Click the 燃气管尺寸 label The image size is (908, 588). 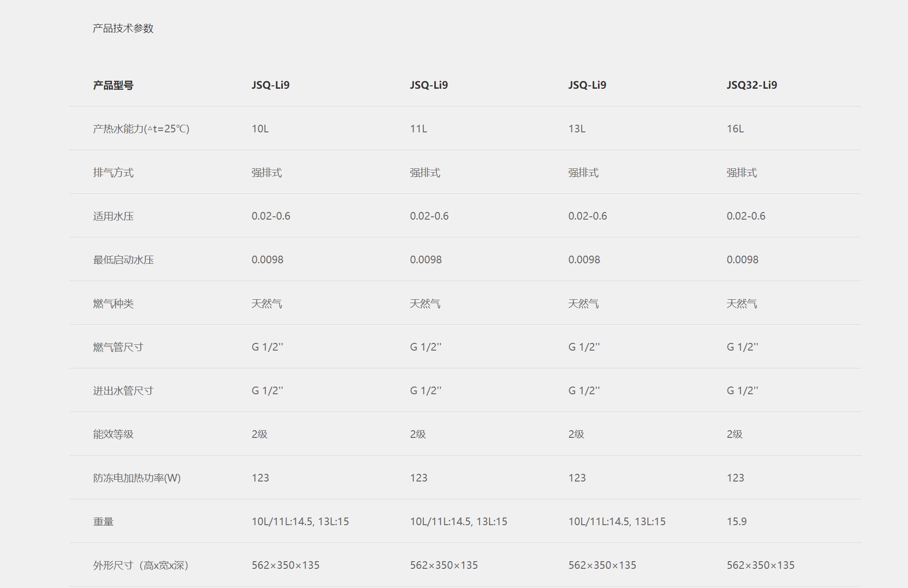118,347
